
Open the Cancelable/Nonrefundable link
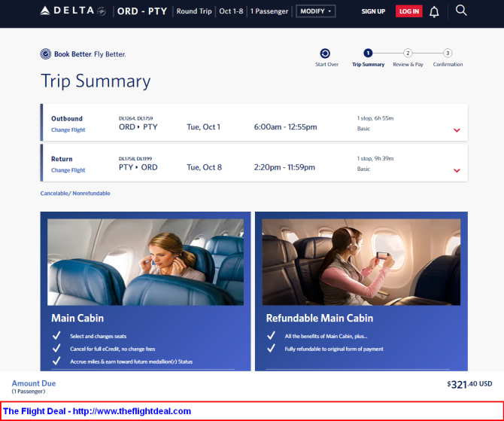(x=75, y=194)
